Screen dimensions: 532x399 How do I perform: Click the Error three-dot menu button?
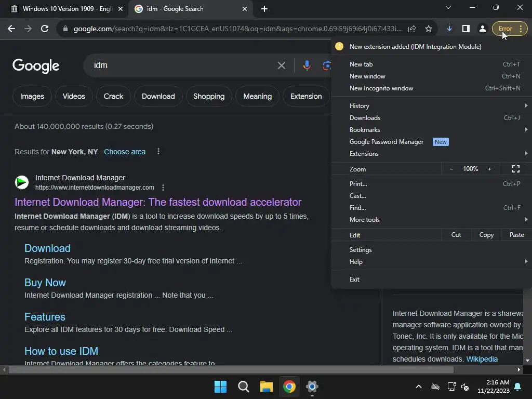coord(510,29)
